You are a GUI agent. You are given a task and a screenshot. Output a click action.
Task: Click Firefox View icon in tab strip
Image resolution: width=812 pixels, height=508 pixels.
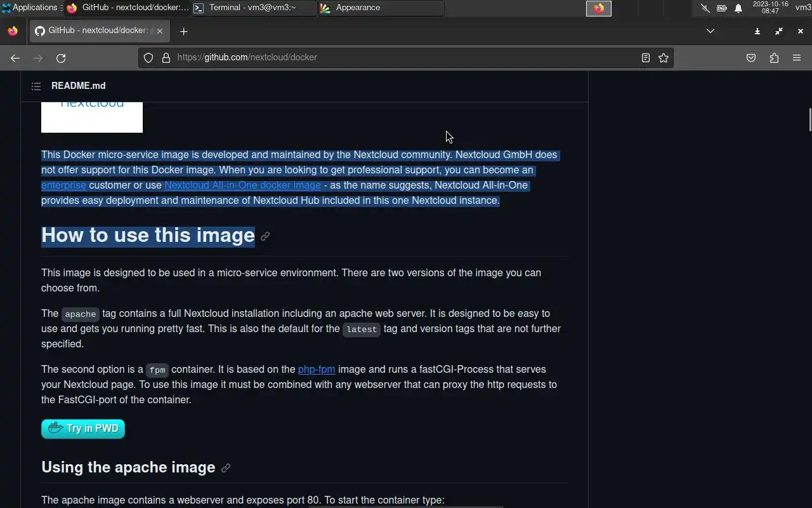pos(13,31)
